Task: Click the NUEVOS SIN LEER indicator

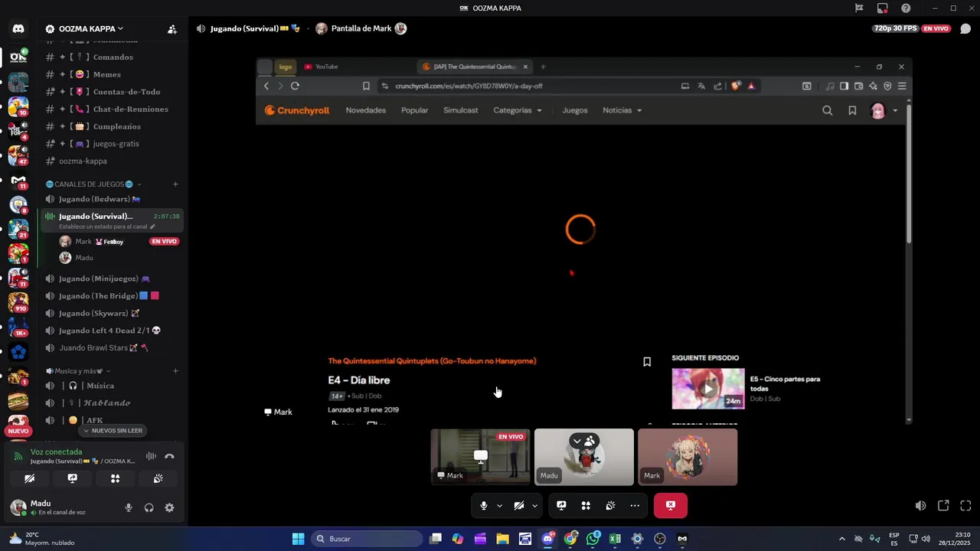Action: tap(113, 431)
